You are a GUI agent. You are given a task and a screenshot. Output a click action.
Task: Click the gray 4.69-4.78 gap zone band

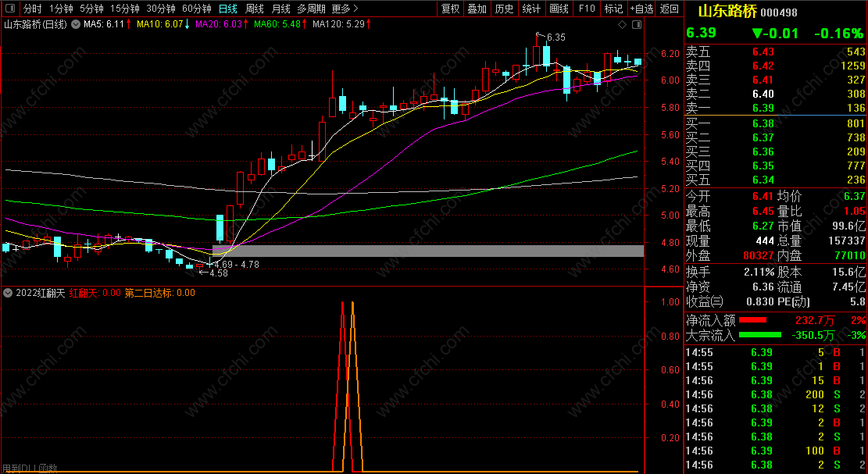[428, 251]
